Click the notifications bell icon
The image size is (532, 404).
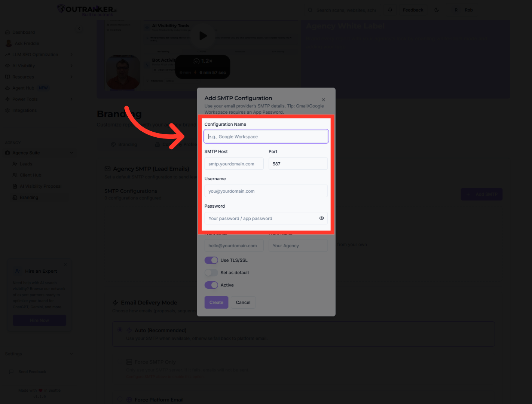(390, 10)
